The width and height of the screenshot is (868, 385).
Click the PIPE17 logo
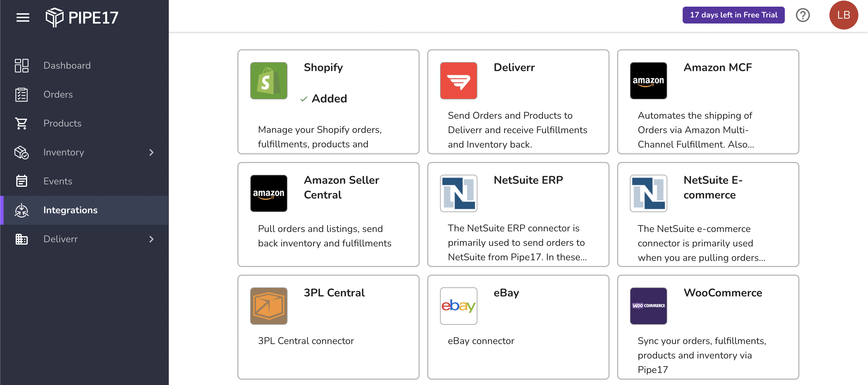point(82,17)
